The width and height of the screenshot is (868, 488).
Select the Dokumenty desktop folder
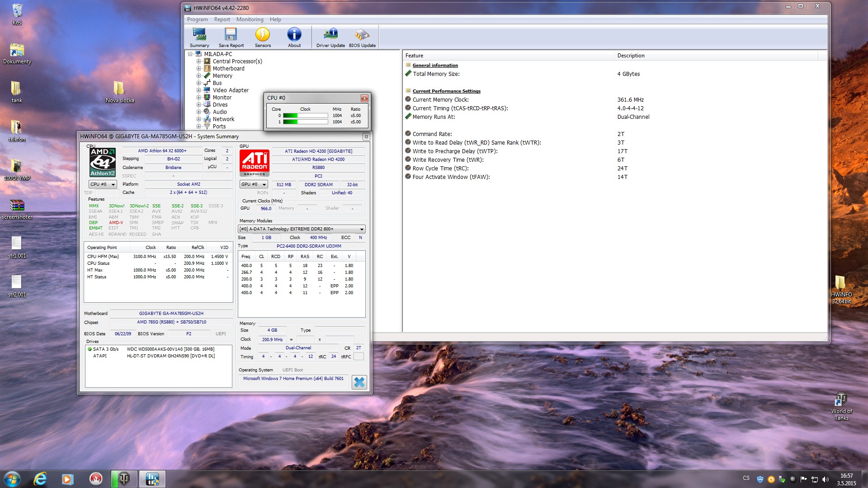[x=17, y=53]
